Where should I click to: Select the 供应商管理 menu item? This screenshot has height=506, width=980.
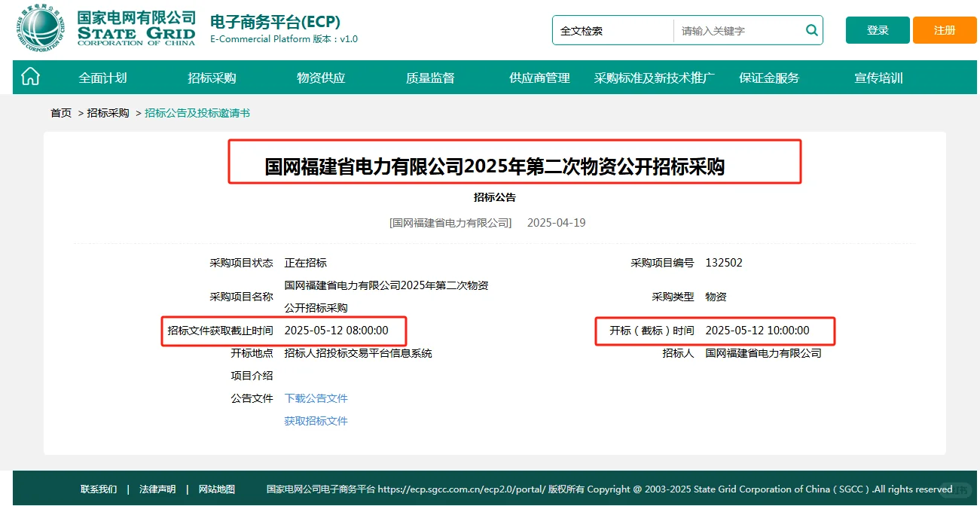(538, 77)
